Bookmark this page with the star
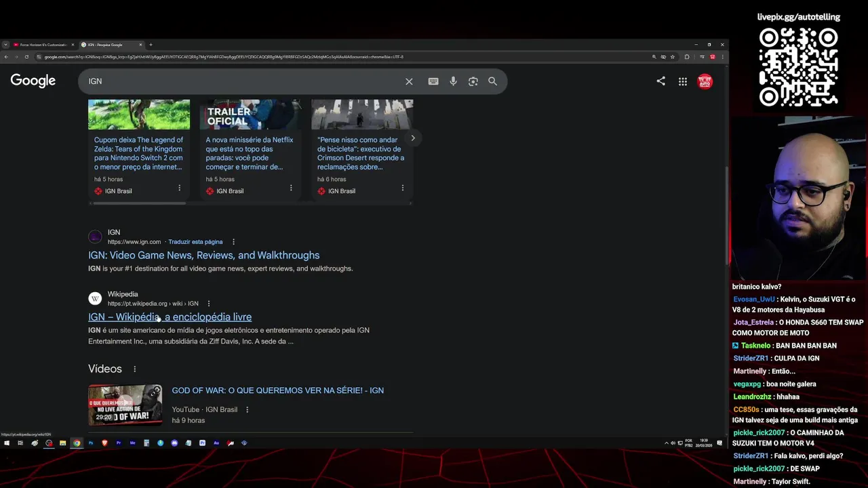Image resolution: width=868 pixels, height=488 pixels. (x=673, y=57)
